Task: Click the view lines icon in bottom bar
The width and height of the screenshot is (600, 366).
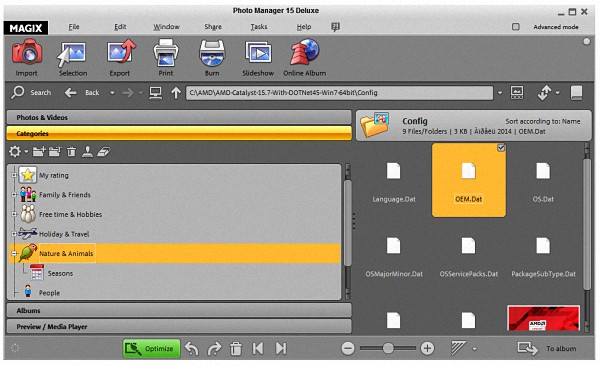Action: pyautogui.click(x=458, y=348)
